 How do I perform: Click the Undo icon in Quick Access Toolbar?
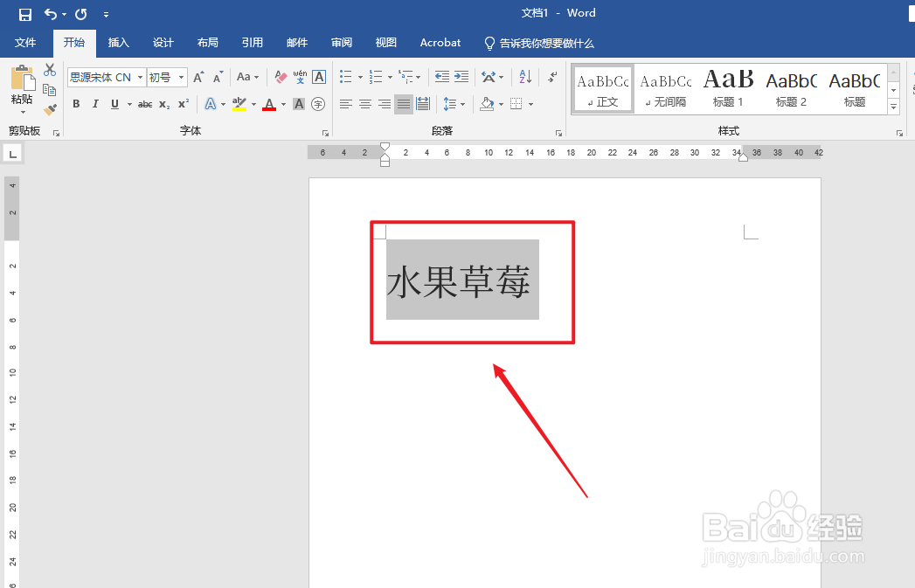tap(52, 14)
